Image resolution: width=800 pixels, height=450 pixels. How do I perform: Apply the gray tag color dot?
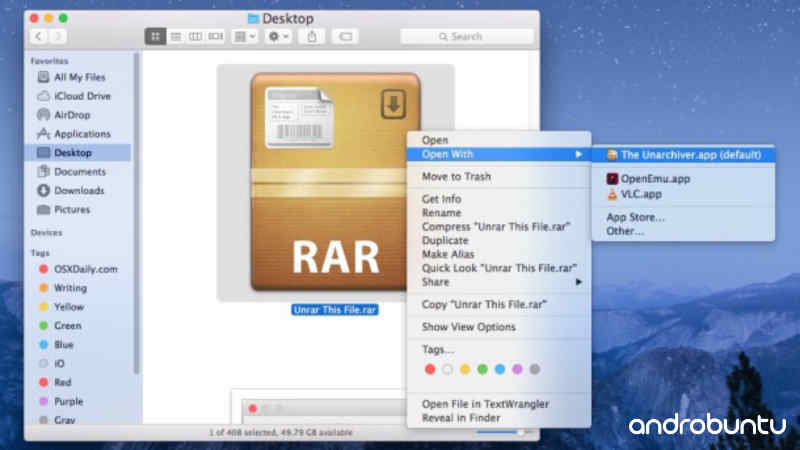coord(534,369)
